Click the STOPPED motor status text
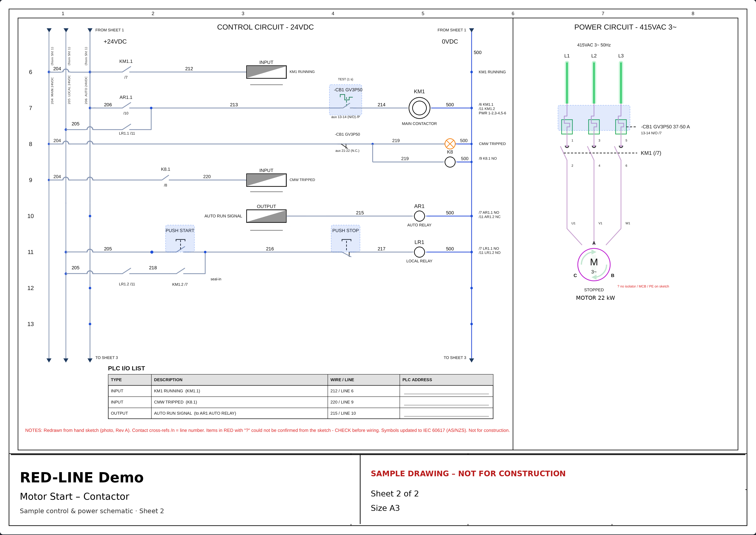The height and width of the screenshot is (535, 756). (x=594, y=290)
